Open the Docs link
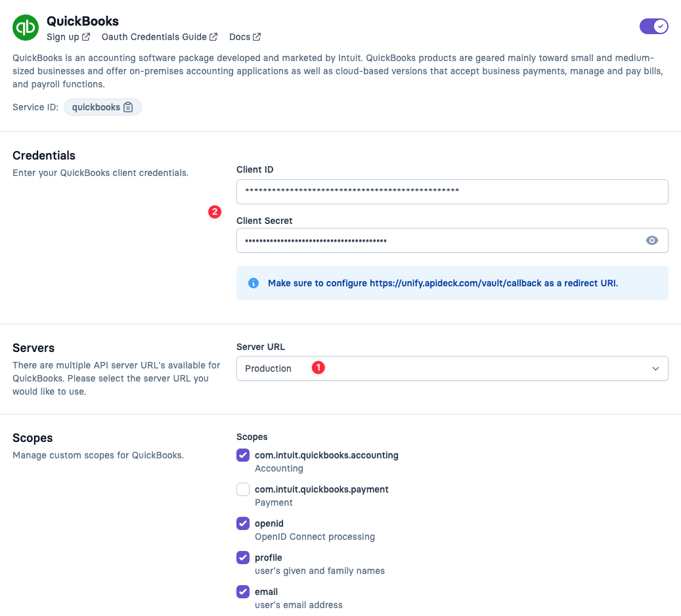Screen dimensions: 681x616 pyautogui.click(x=245, y=37)
